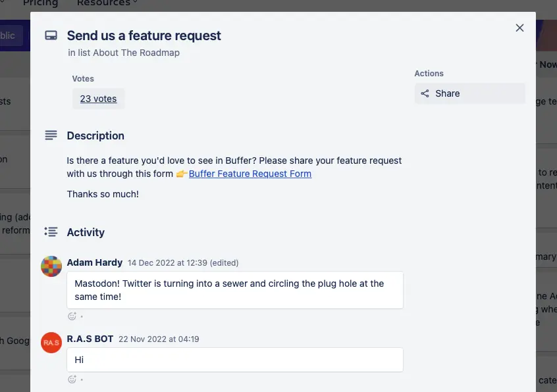Click the Mastodon comment text box

pos(234,290)
